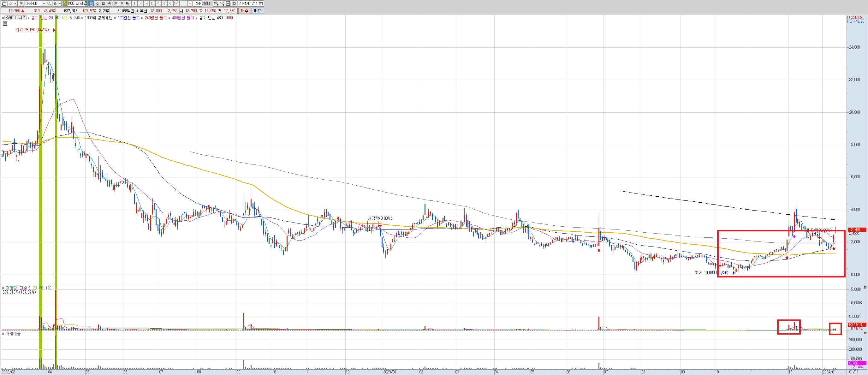Click the 거래량 volume panel legend marker
Image resolution: width=868 pixels, height=375 pixels.
(3, 288)
